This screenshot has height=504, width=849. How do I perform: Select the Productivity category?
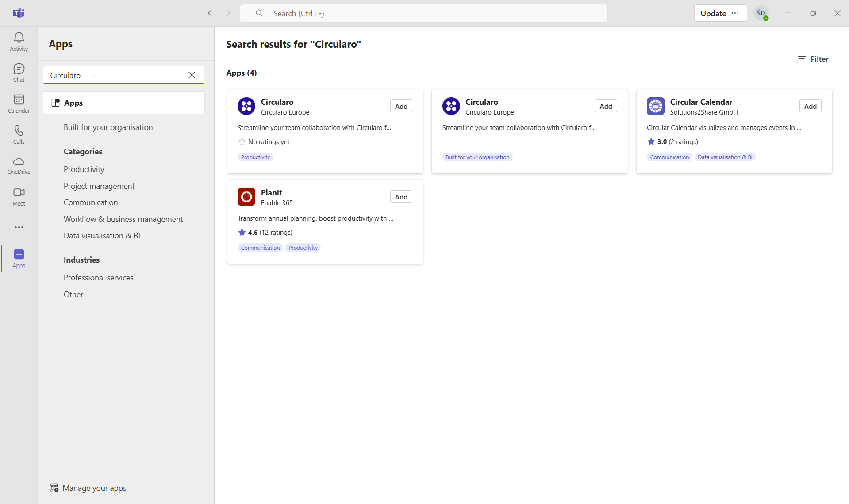(84, 169)
